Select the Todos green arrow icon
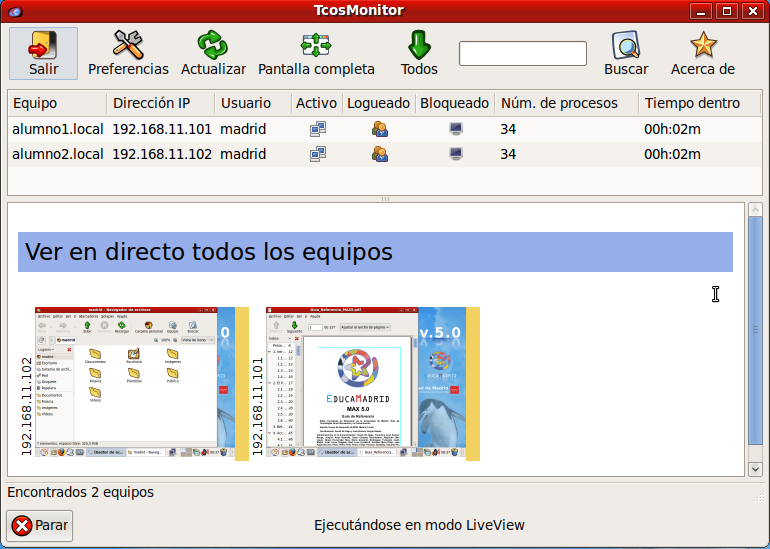This screenshot has width=770, height=549. (419, 45)
